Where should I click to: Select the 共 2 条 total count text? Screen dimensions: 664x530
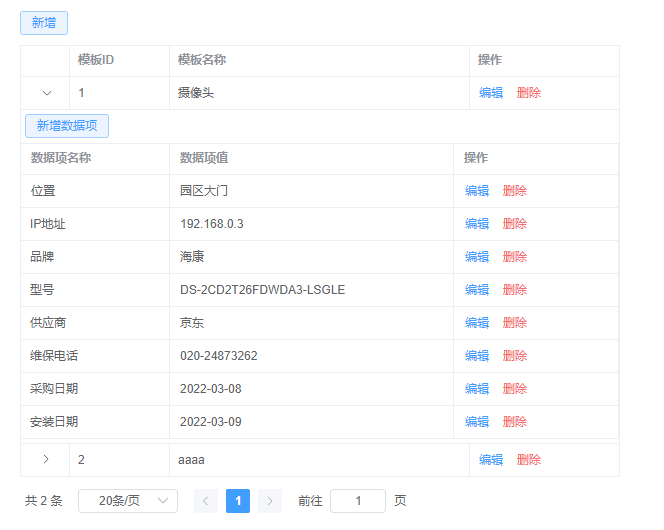coord(44,501)
